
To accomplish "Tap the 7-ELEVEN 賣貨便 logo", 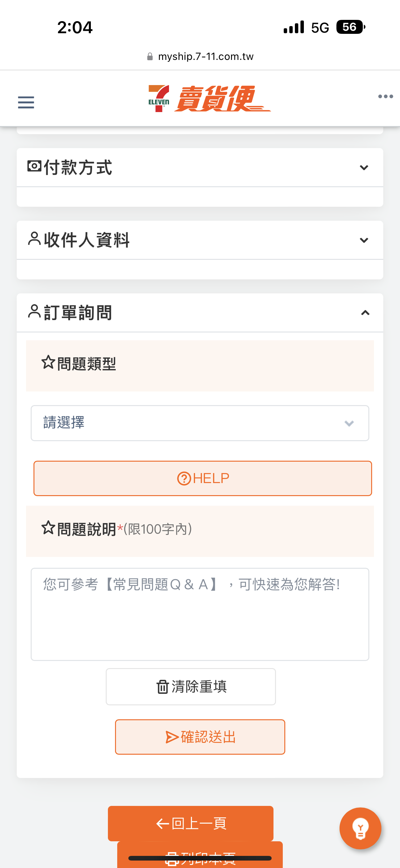I will 209,98.
